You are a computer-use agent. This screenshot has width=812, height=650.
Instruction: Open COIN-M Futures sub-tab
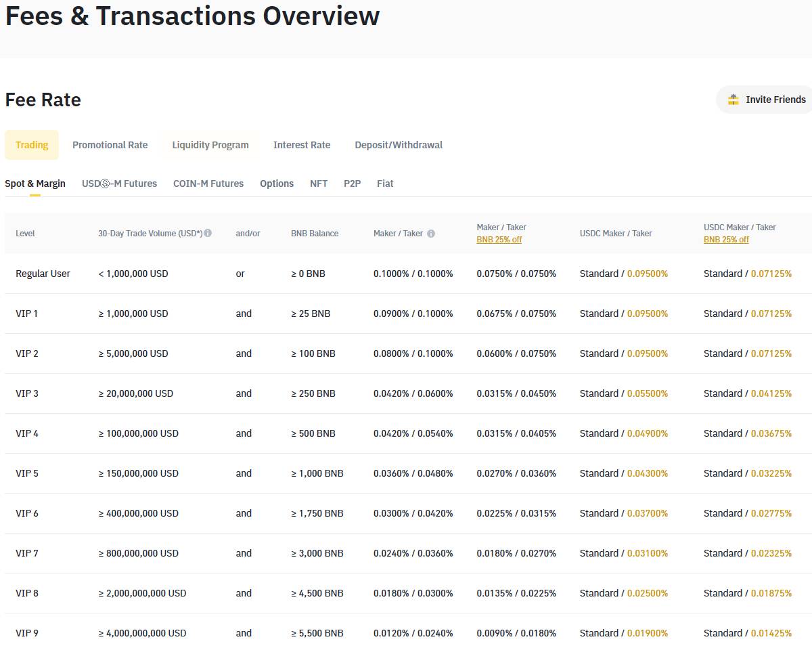pyautogui.click(x=208, y=183)
